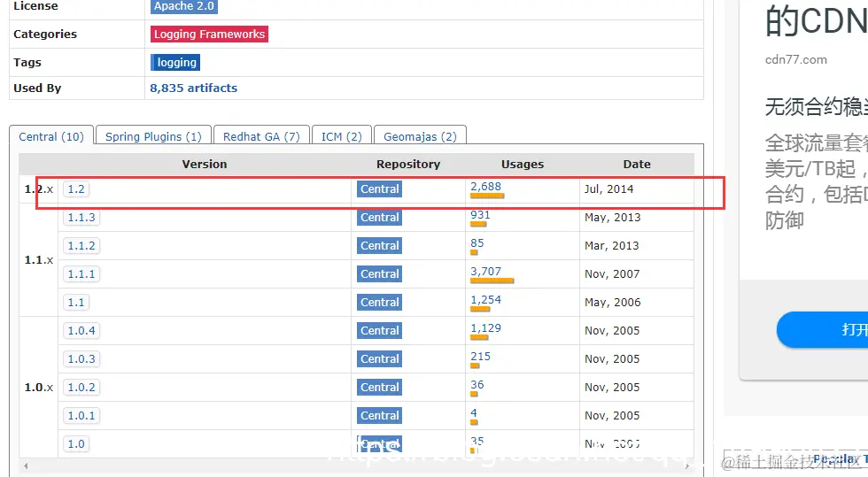868x477 pixels.
Task: Open the 4 usages link for 1.0.1
Action: [x=473, y=412]
